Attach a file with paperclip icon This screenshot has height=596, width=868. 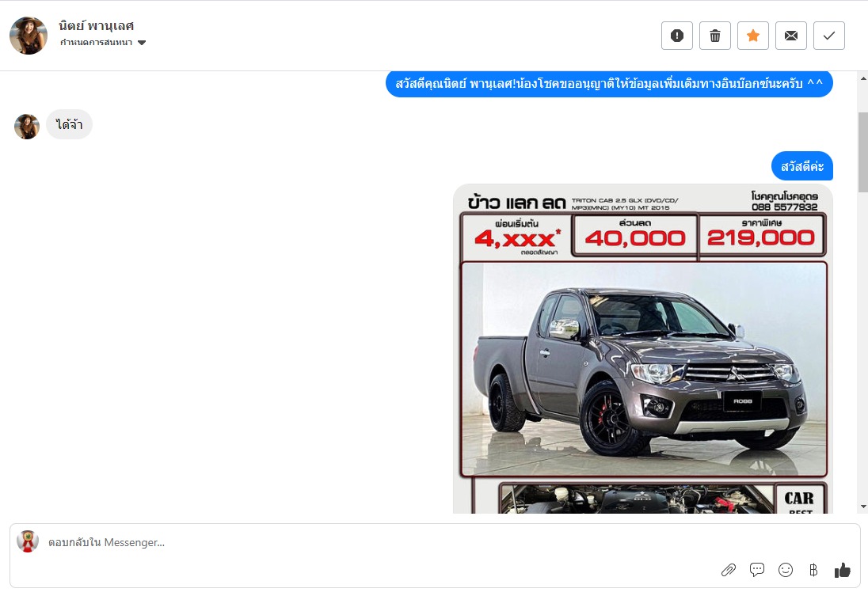tap(729, 570)
